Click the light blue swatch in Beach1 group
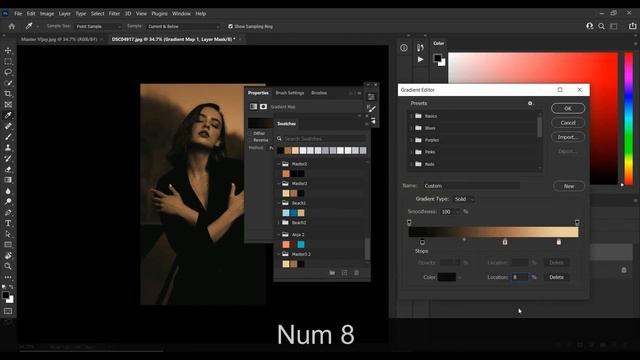 286,213
